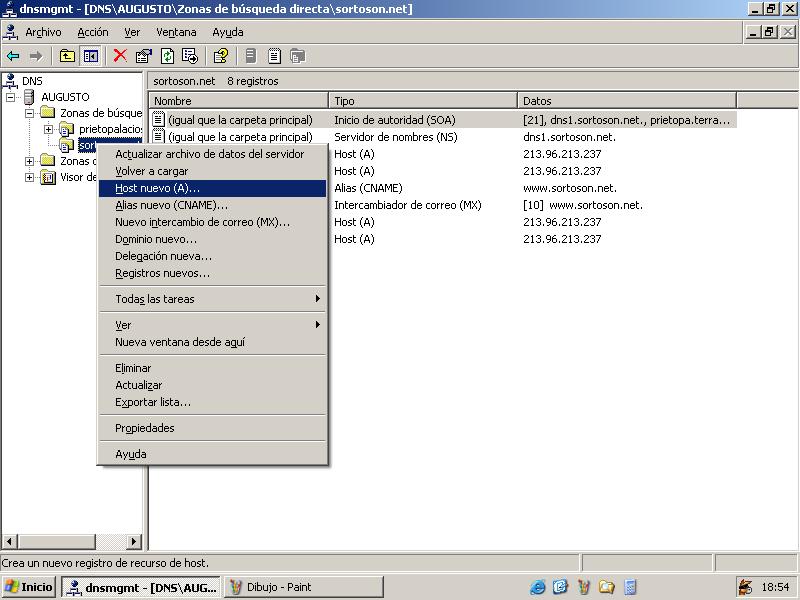The image size is (800, 600).
Task: Launch Paint brushes icon in quick launch
Action: 584,587
